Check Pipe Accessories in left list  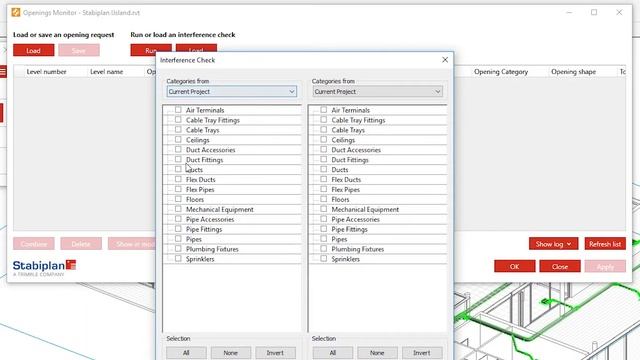[x=178, y=219]
